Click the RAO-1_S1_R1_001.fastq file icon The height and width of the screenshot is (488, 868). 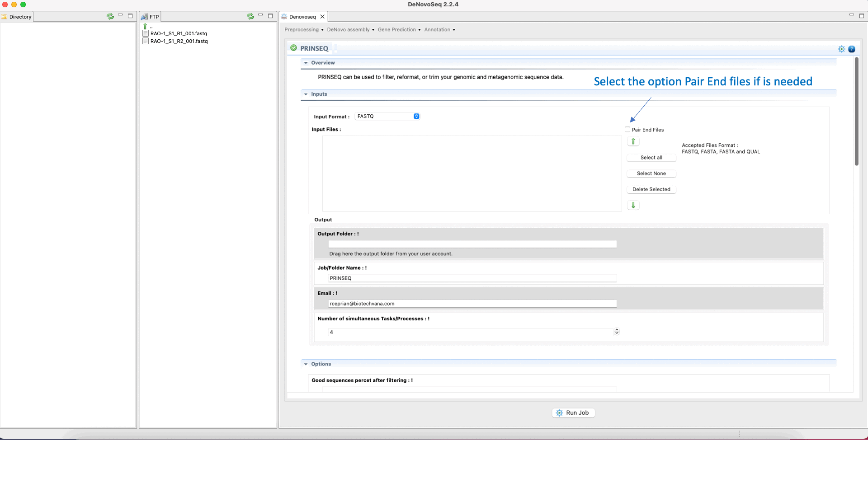pyautogui.click(x=146, y=33)
